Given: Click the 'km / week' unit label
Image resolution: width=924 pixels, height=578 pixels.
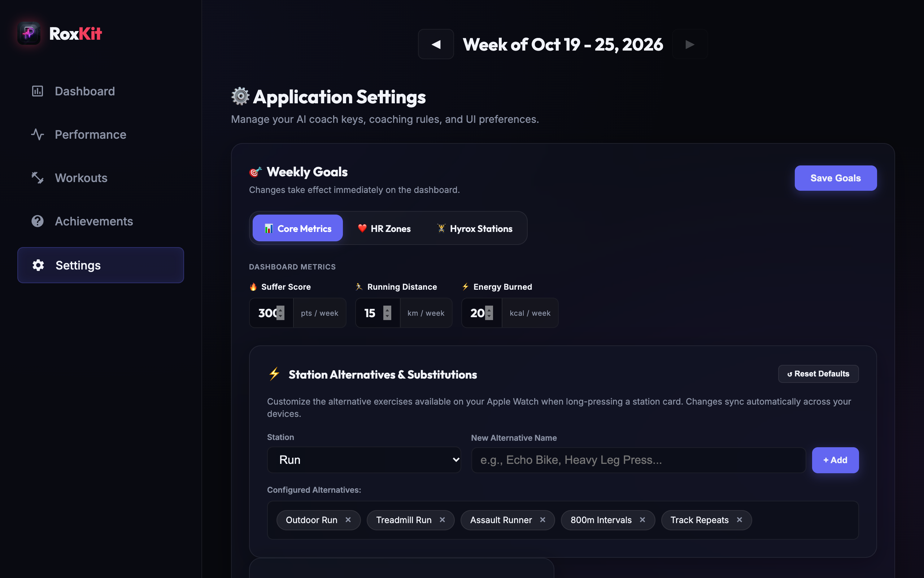Looking at the screenshot, I should coord(426,313).
